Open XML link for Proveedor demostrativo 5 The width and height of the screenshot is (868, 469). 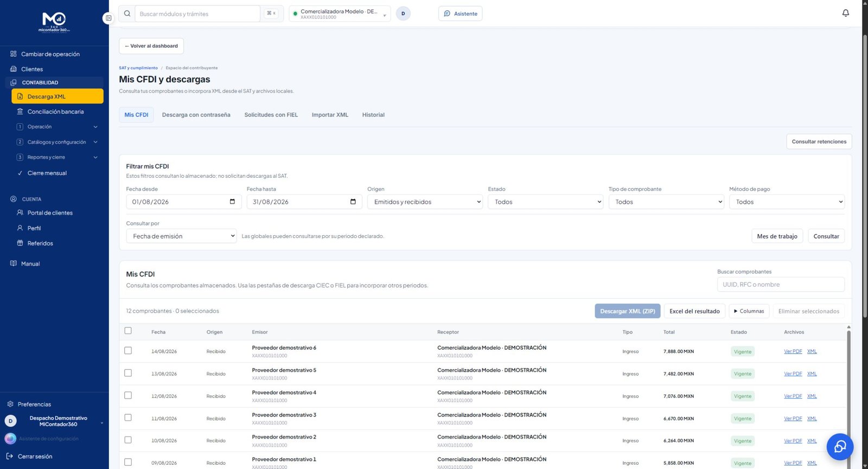tap(812, 374)
